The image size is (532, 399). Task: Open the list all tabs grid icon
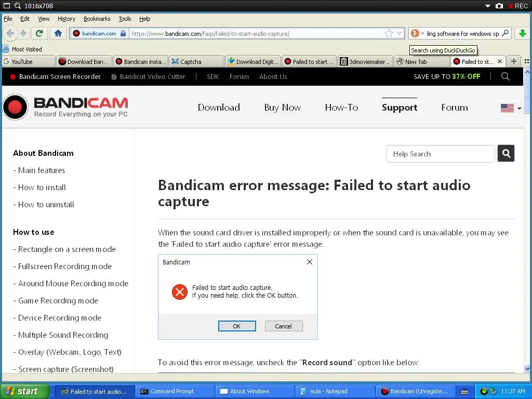coord(527,61)
